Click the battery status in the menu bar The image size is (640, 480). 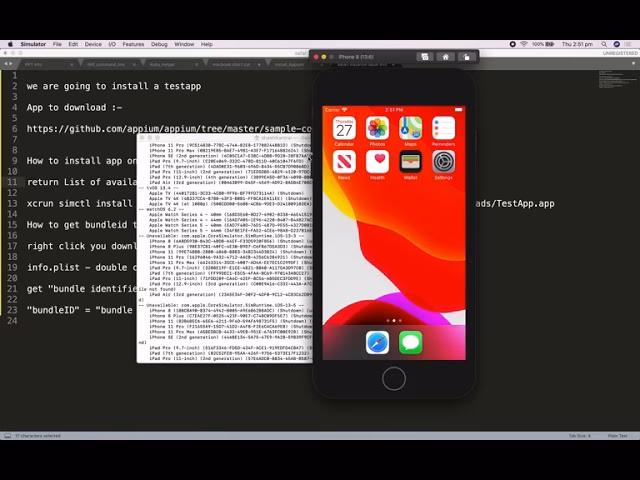tap(543, 44)
